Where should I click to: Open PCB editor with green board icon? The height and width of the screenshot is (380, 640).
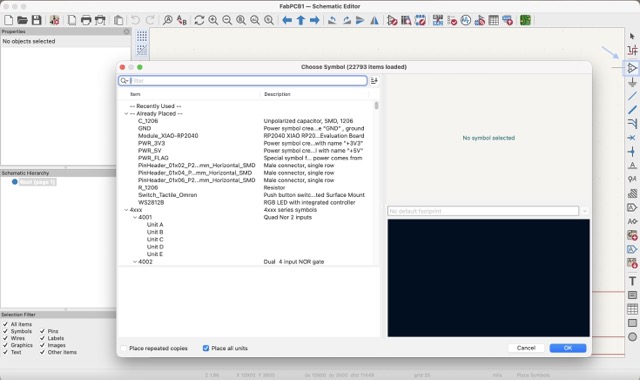click(525, 20)
